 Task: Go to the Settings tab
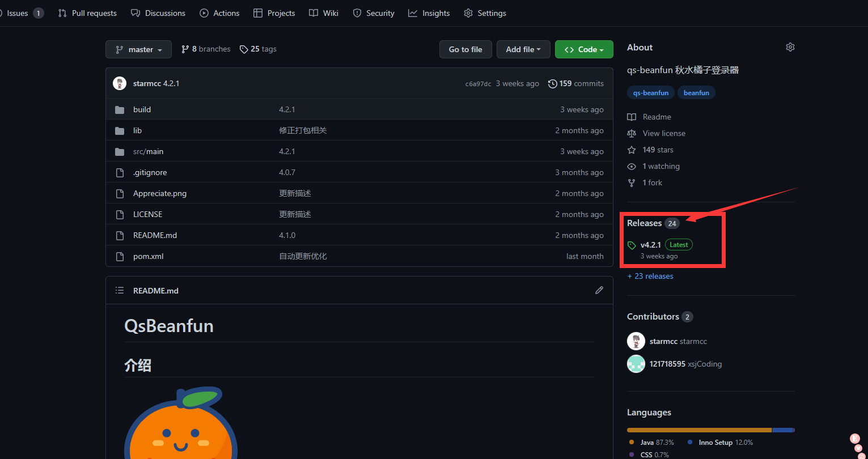[x=485, y=13]
